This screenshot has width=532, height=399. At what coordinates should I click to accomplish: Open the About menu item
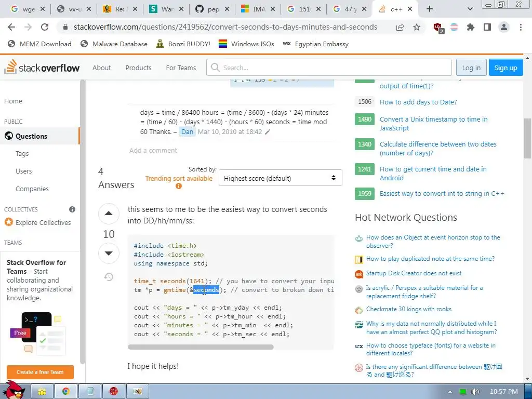click(x=101, y=68)
